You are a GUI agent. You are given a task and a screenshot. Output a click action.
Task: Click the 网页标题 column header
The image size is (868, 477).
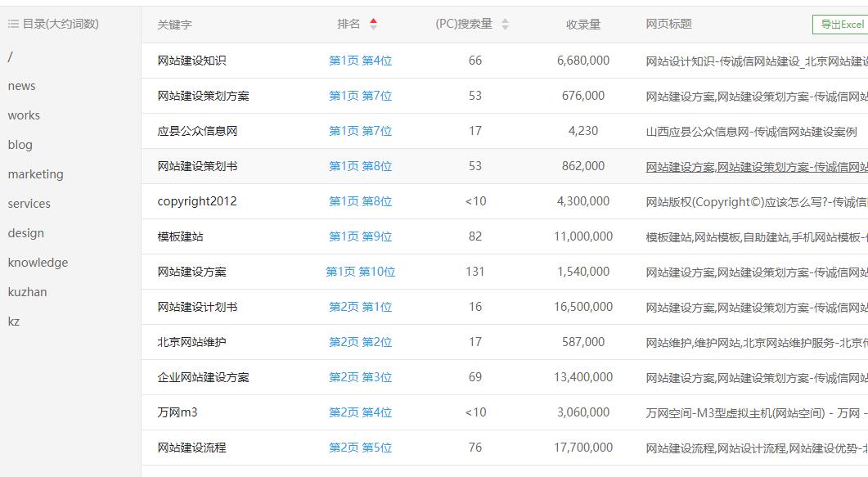(666, 24)
